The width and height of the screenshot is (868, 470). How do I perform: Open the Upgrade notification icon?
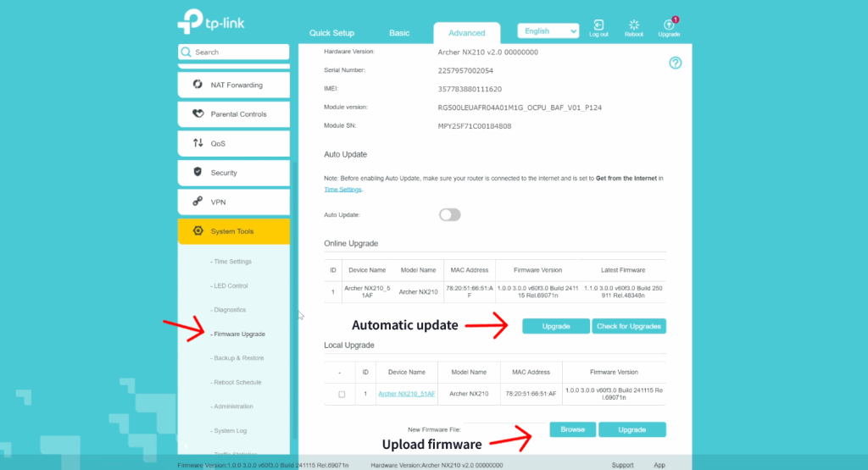click(670, 25)
